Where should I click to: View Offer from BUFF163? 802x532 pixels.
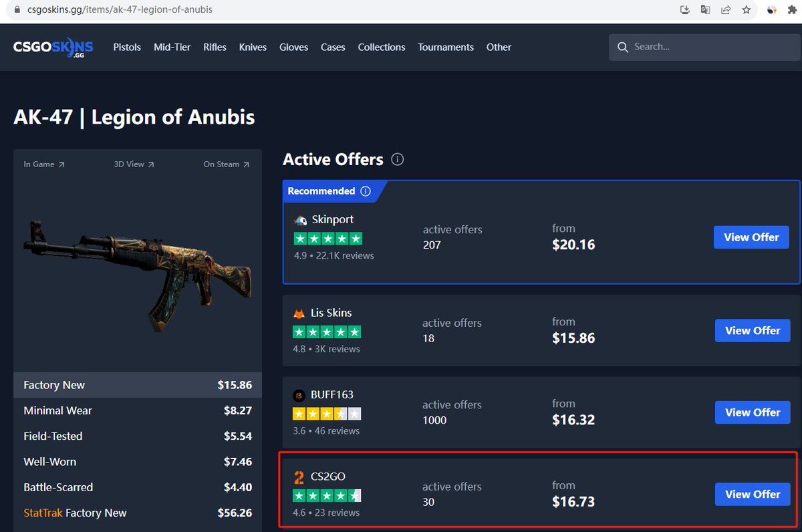click(753, 412)
